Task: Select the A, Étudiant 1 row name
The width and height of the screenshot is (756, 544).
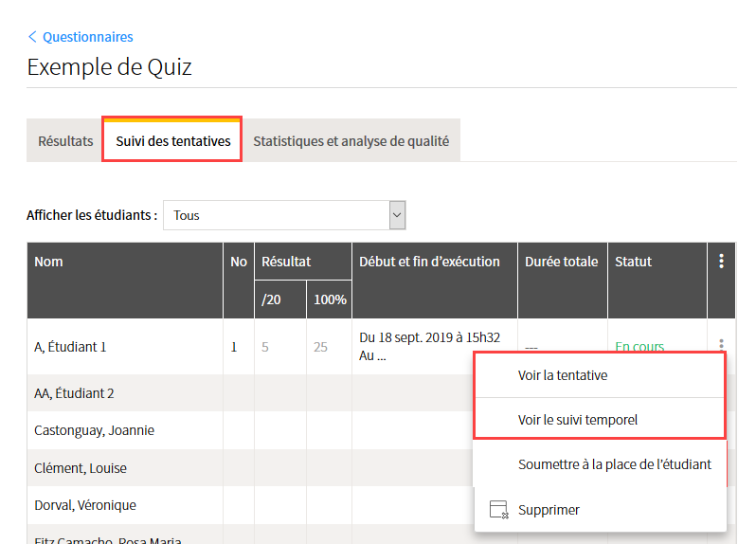Action: click(70, 347)
